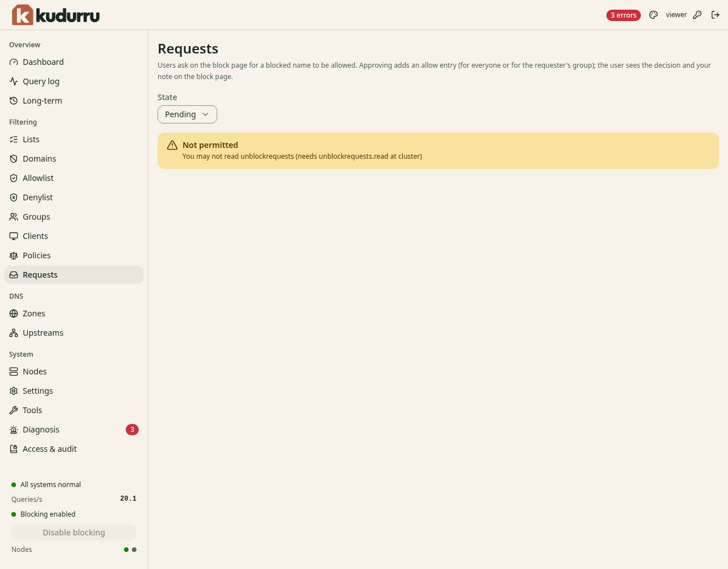Click the Settings gear icon

[14, 391]
